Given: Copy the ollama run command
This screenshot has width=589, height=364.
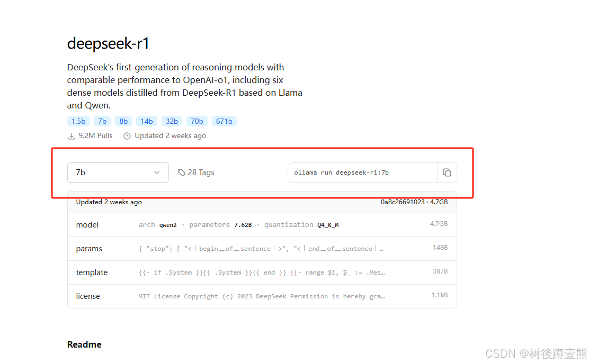Looking at the screenshot, I should [447, 172].
